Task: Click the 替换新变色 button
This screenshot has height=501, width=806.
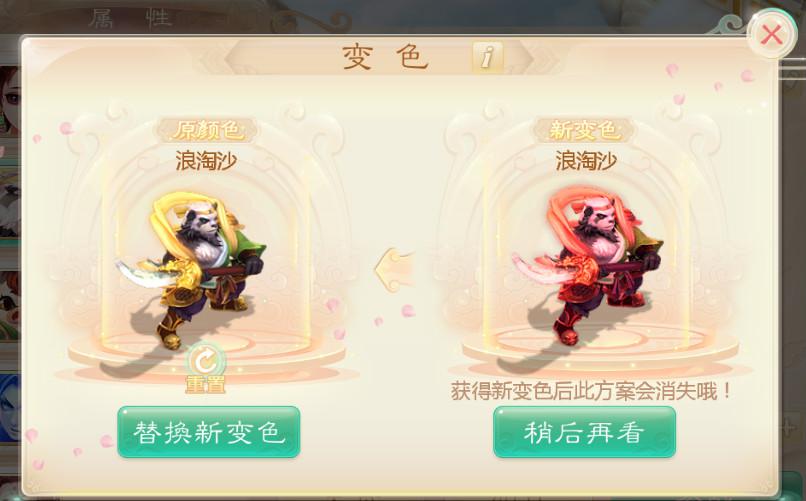Action: pos(209,432)
